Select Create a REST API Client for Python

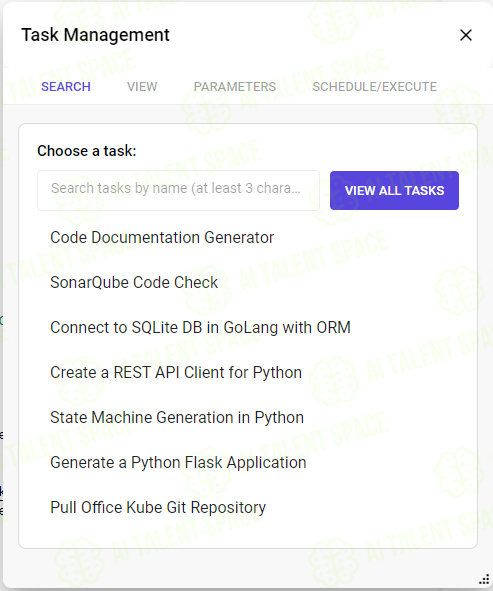click(x=176, y=372)
